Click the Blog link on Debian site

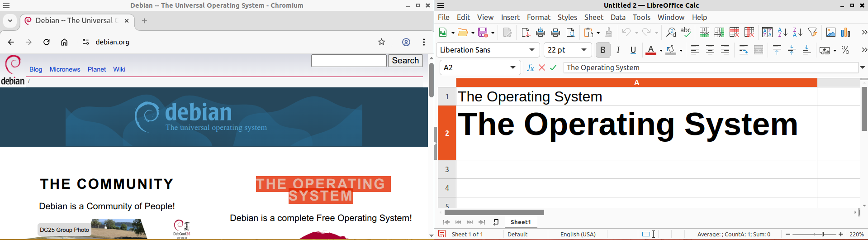(36, 69)
